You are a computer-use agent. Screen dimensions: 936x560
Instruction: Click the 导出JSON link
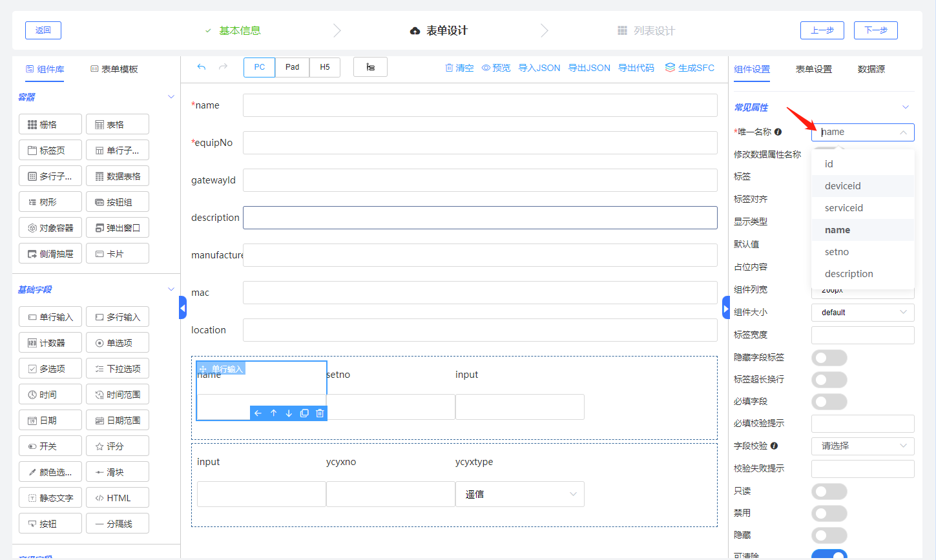[588, 68]
